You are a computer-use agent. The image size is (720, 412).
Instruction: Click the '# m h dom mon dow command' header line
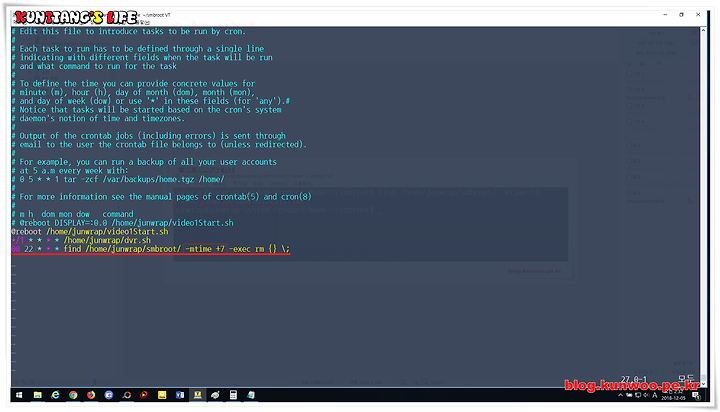pyautogui.click(x=73, y=214)
